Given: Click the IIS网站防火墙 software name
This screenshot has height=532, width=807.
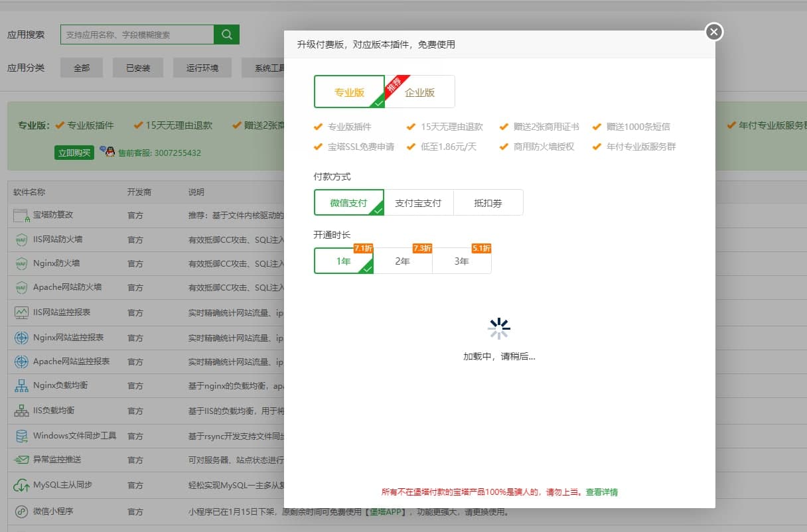Looking at the screenshot, I should [58, 239].
